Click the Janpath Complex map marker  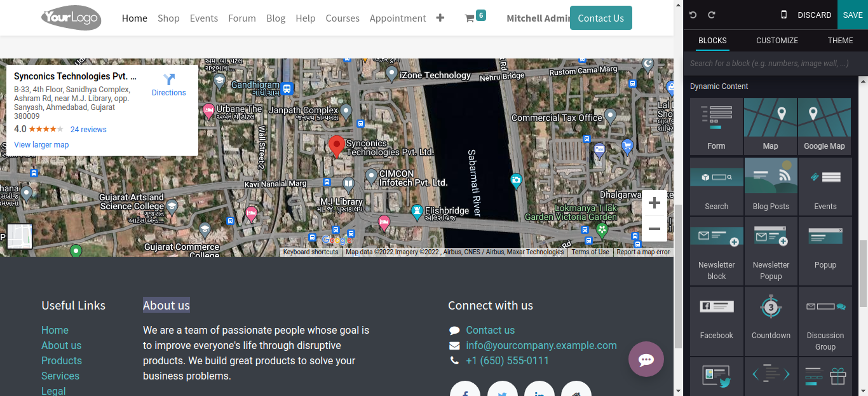pos(346,111)
